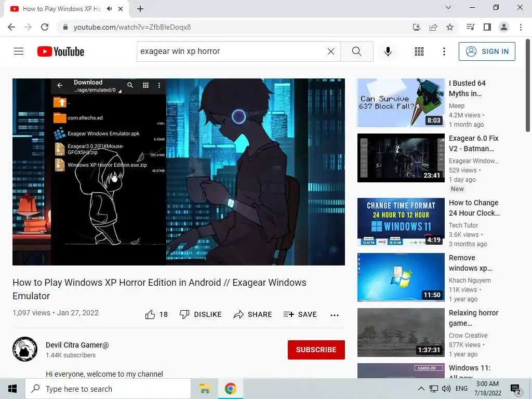
Task: Open more actions ellipsis below the video
Action: 335,315
